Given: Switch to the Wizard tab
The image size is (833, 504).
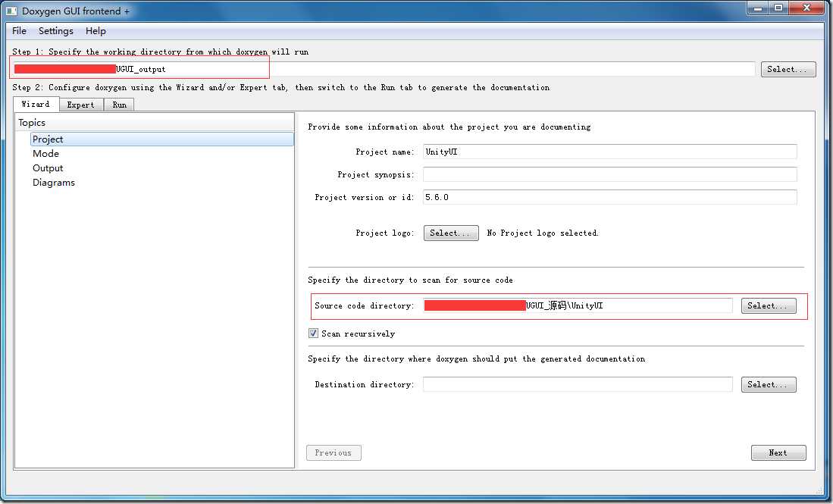Looking at the screenshot, I should [36, 104].
